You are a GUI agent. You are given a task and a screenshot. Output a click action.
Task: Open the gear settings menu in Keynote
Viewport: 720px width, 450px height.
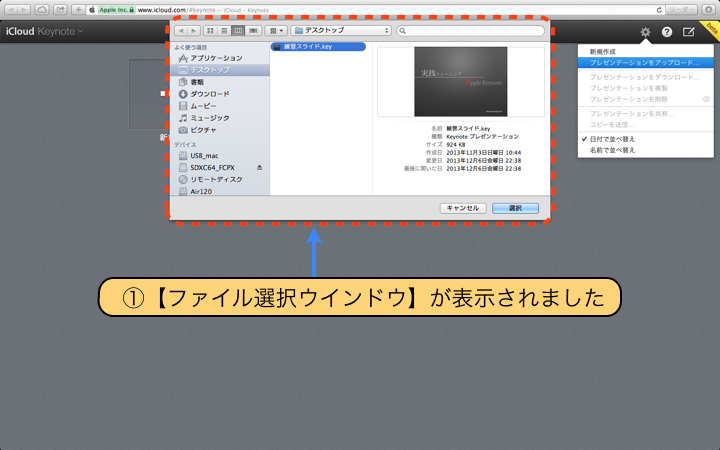click(x=645, y=32)
